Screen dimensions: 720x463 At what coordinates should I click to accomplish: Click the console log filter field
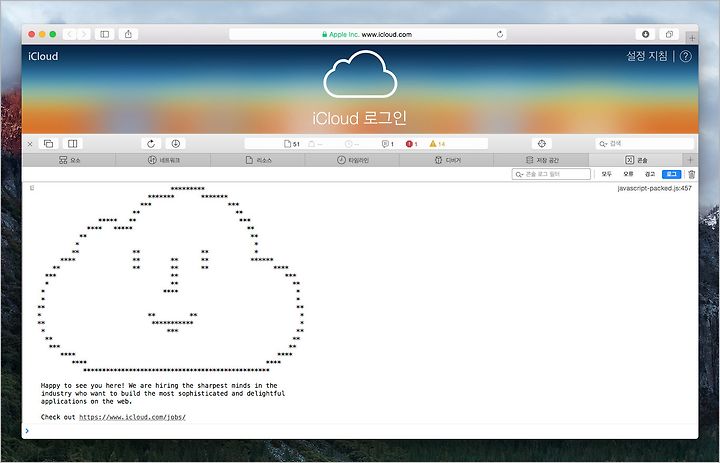click(x=551, y=174)
